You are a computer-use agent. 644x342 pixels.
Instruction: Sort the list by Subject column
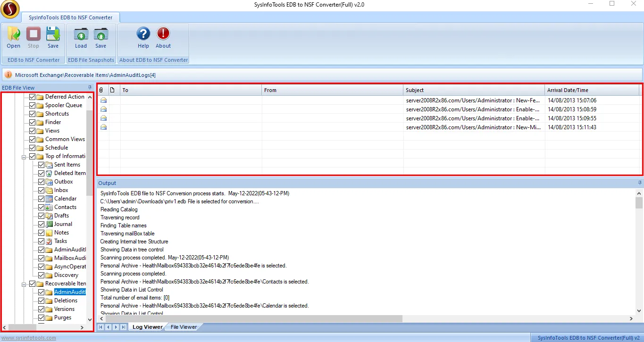474,90
